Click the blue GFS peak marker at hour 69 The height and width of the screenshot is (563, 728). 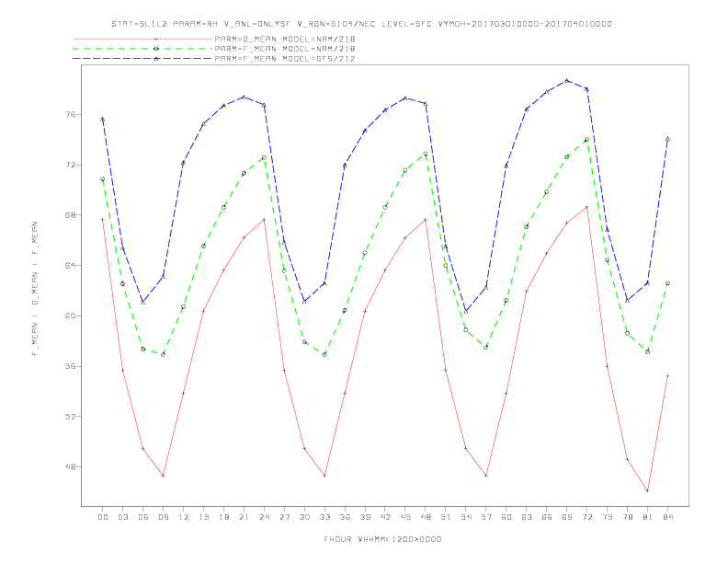click(x=567, y=80)
